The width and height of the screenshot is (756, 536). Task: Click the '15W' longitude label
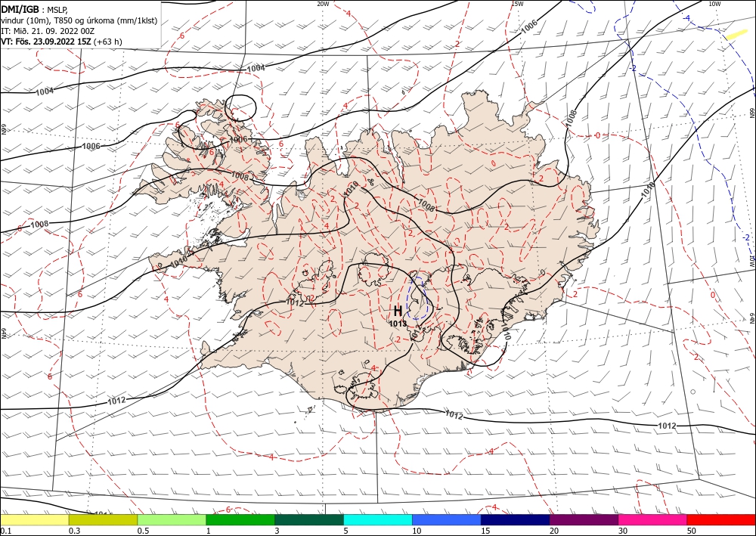pos(517,4)
